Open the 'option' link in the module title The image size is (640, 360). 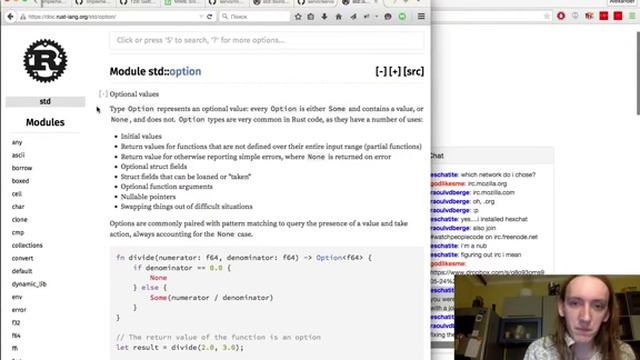(x=185, y=71)
